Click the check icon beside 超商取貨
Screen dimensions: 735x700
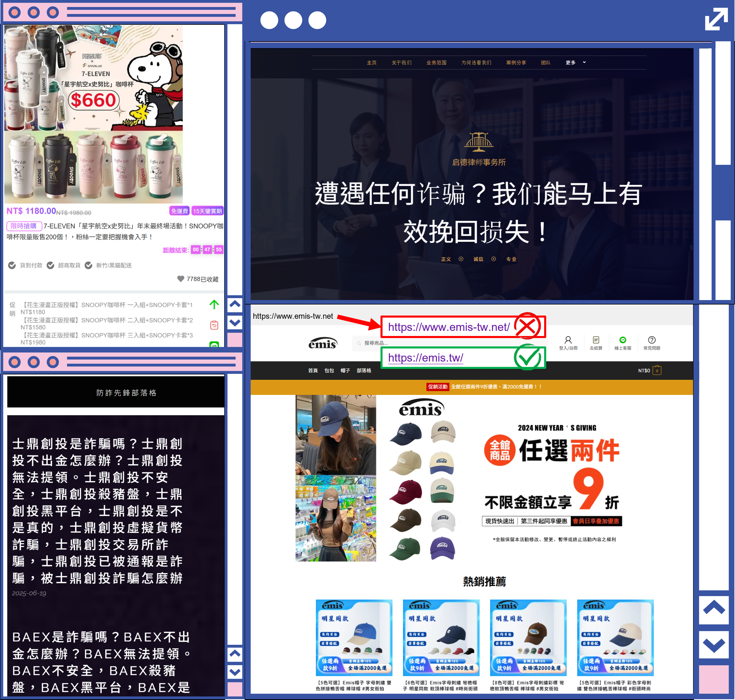[50, 265]
